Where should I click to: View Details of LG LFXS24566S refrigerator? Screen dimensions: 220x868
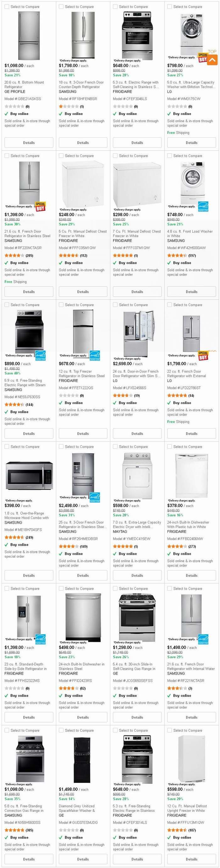(x=137, y=434)
